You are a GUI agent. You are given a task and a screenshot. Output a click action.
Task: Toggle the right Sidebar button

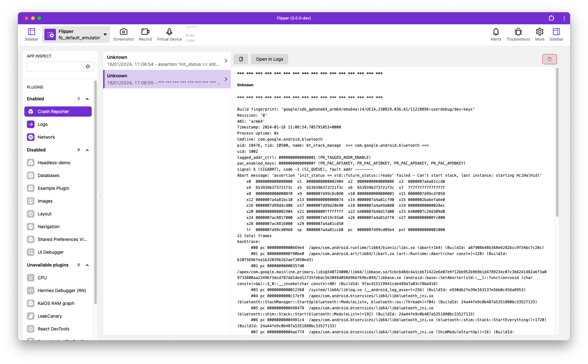[556, 35]
